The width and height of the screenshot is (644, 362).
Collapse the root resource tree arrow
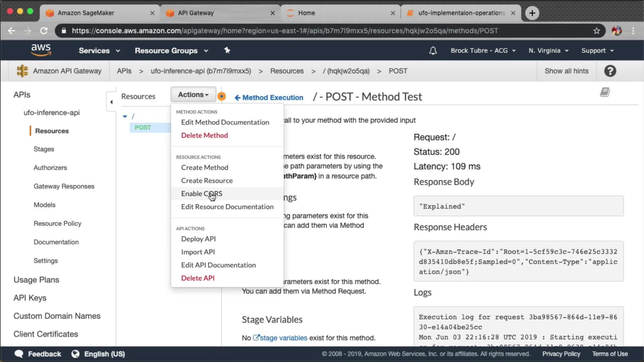coord(125,116)
